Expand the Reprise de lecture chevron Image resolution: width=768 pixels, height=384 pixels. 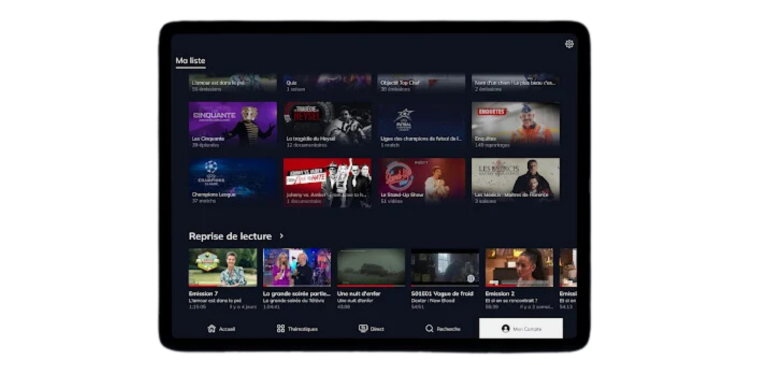pyautogui.click(x=282, y=236)
